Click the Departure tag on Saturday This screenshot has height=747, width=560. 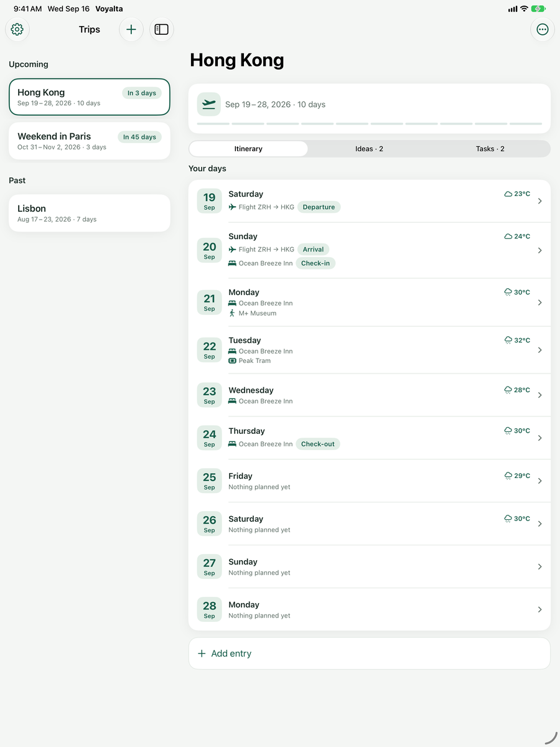tap(319, 207)
